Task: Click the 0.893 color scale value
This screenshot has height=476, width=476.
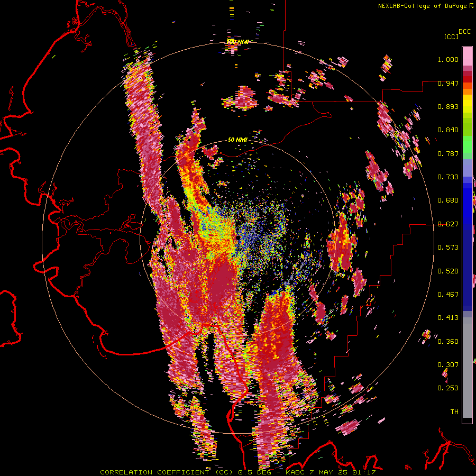Action: coord(448,106)
